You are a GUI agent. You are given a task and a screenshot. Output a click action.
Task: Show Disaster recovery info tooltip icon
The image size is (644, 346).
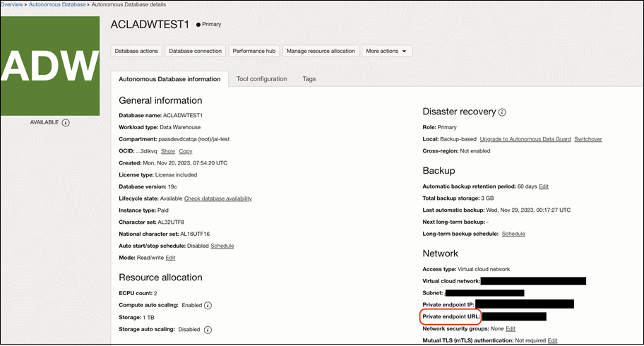coord(502,112)
